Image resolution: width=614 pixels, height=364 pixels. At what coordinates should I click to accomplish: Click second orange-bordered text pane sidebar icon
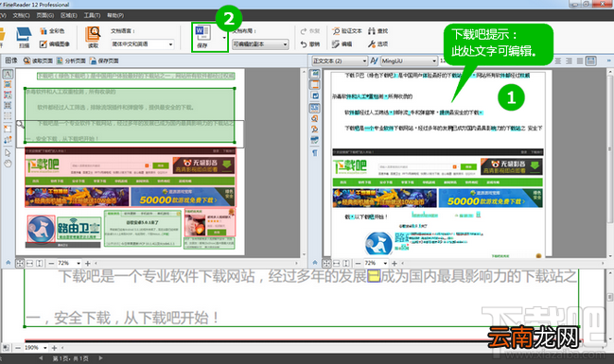coord(315,84)
